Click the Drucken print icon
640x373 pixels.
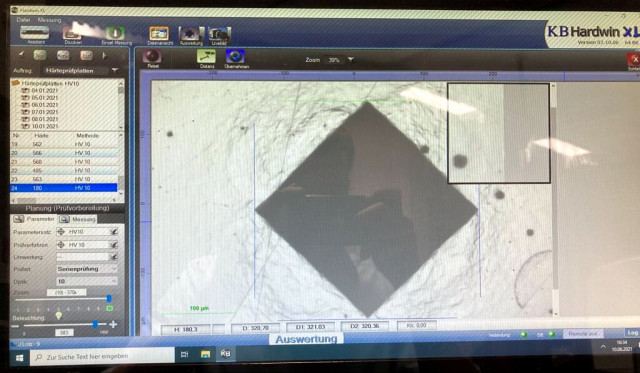(73, 33)
